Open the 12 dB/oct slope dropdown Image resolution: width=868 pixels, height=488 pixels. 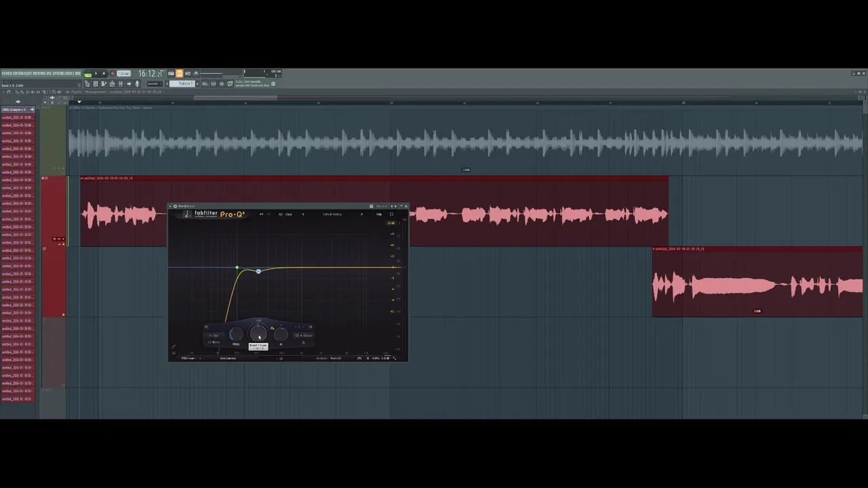[214, 342]
